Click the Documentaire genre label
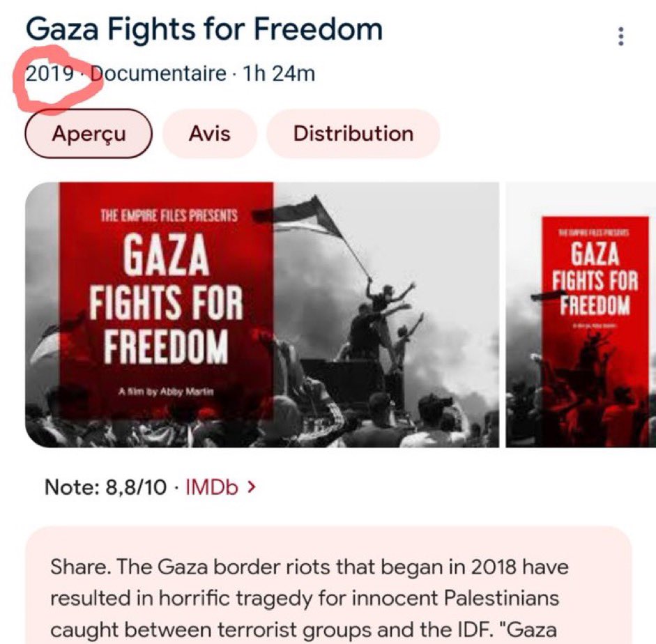Screen dimensions: 656x644 tap(158, 74)
